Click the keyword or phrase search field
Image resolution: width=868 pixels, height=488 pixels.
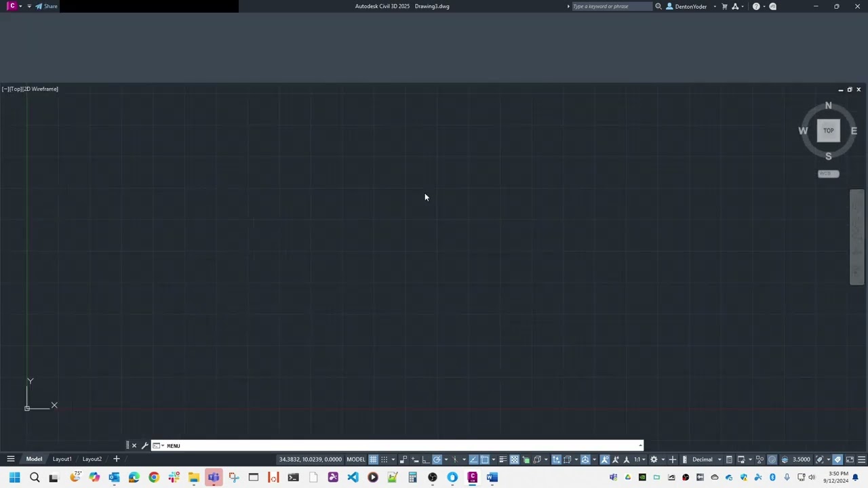coord(612,6)
